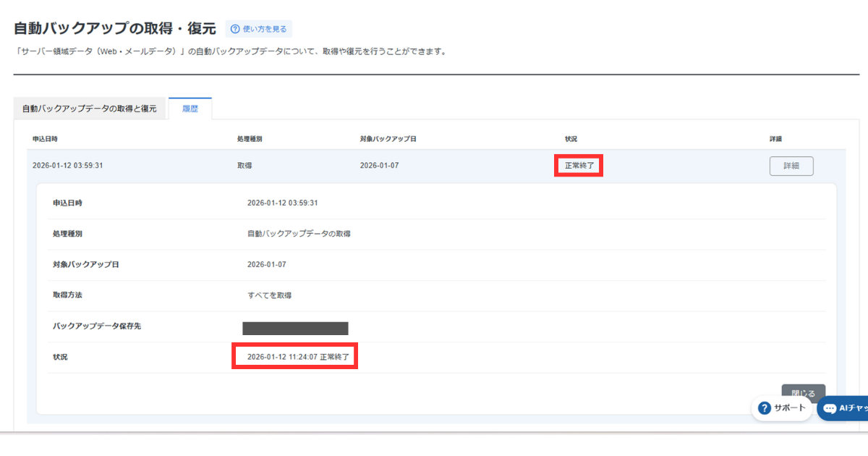Select the 履歴 tab
The width and height of the screenshot is (868, 456).
[190, 109]
